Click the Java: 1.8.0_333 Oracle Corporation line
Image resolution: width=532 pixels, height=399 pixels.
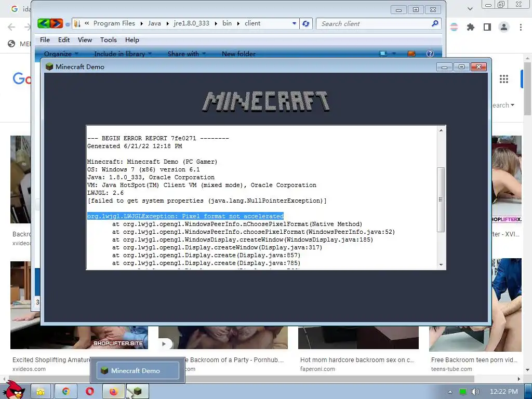coord(151,178)
